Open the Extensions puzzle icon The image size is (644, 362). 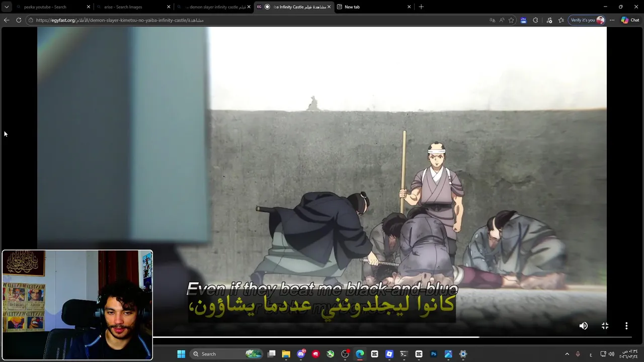pos(535,20)
